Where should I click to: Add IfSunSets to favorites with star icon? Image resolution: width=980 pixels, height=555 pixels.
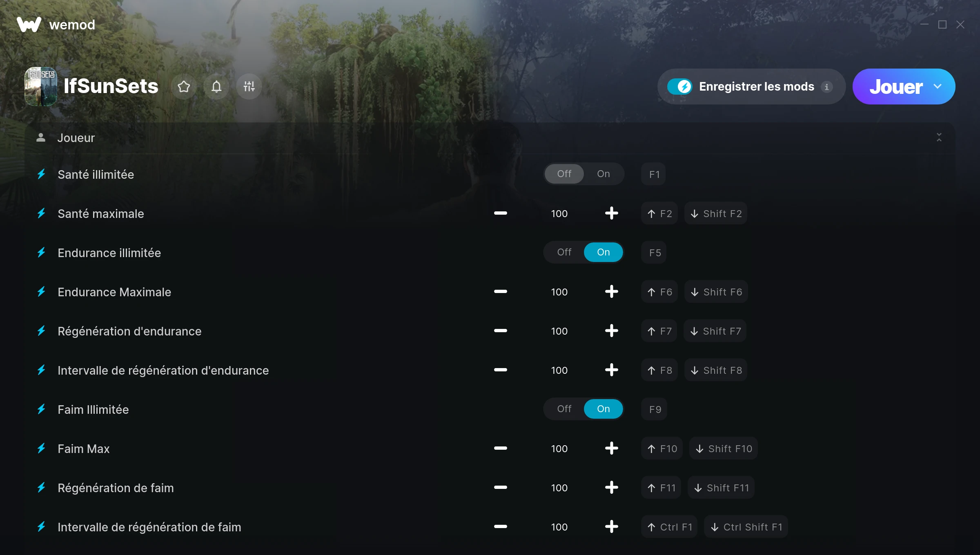point(184,87)
